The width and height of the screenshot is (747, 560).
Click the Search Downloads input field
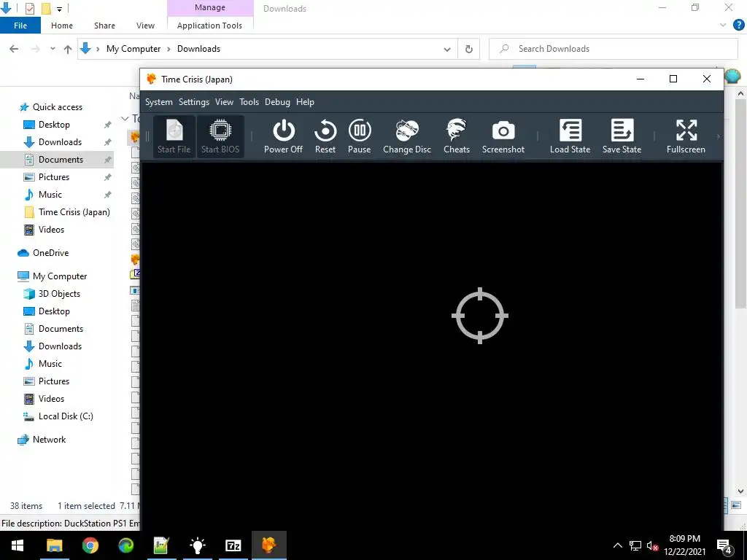click(x=614, y=49)
